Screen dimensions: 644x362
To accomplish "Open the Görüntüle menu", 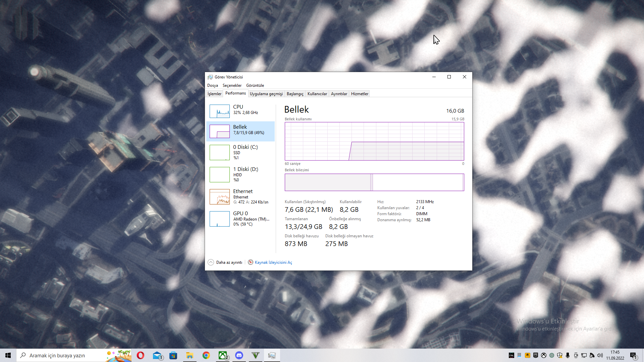I will click(255, 85).
